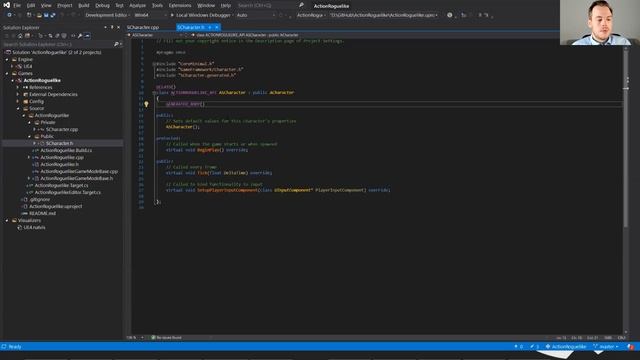This screenshot has width=640, height=360.
Task: Pin the Solution Explorer panel
Action: 112,27
